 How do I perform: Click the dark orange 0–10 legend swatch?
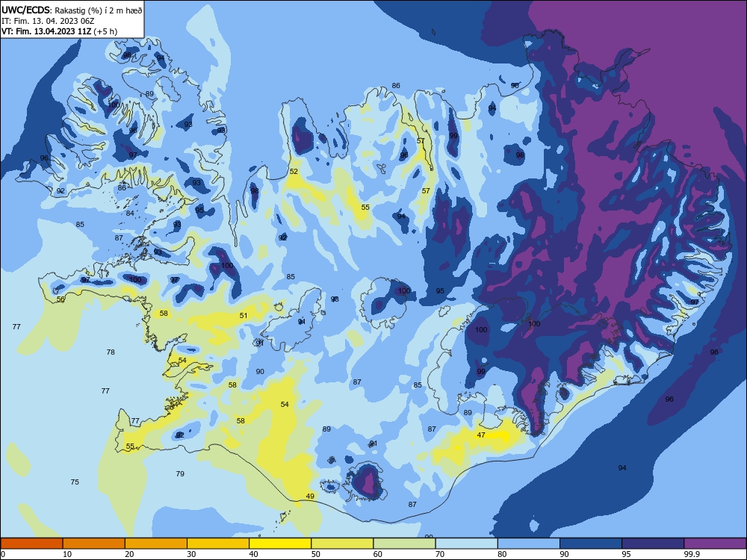pos(31,544)
